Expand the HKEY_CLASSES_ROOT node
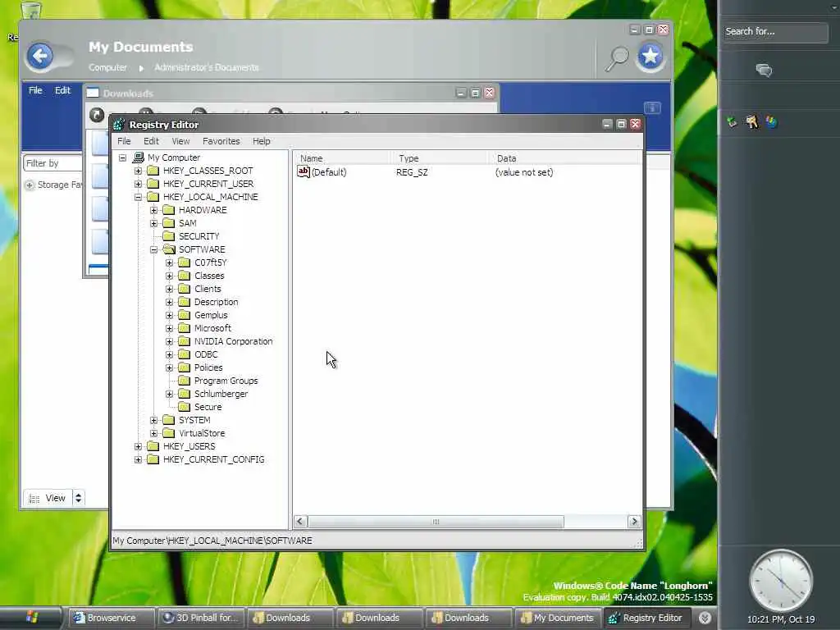 (138, 171)
